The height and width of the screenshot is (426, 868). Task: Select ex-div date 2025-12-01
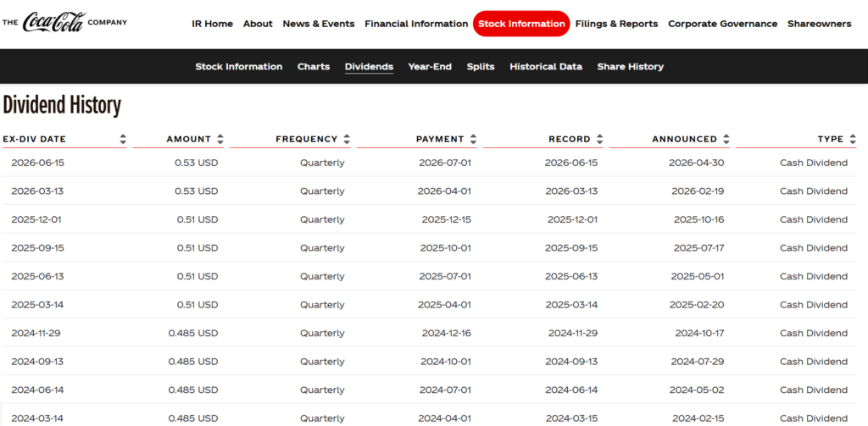[x=36, y=219]
